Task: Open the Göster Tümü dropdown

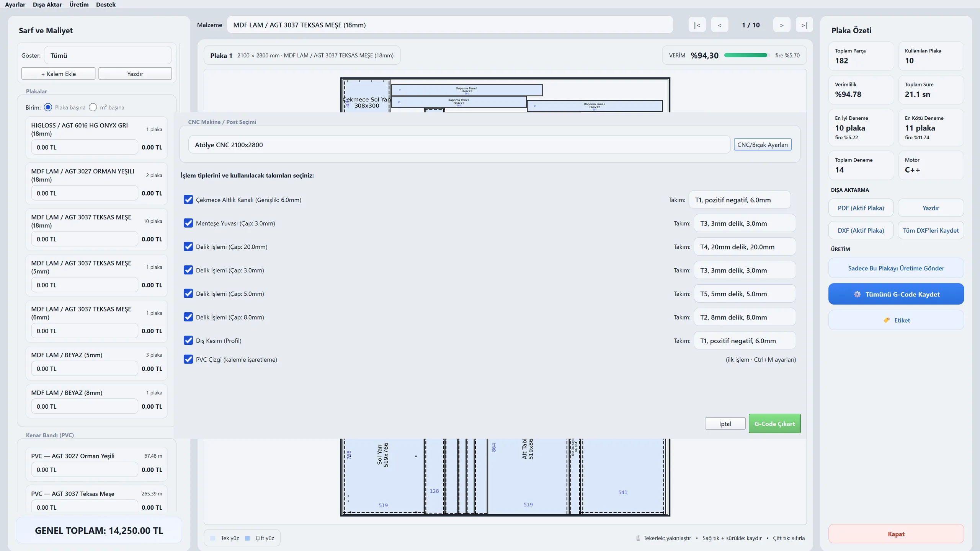Action: [x=108, y=55]
